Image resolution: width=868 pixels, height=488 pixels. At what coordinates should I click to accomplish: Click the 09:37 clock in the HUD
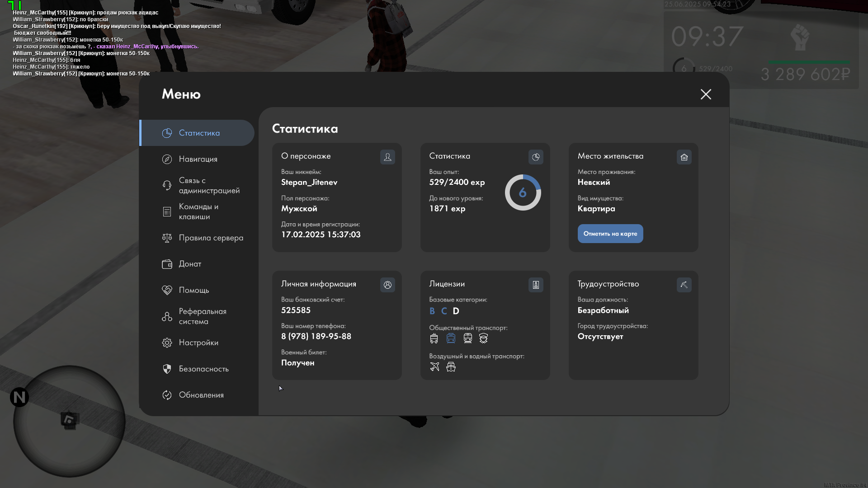point(708,36)
